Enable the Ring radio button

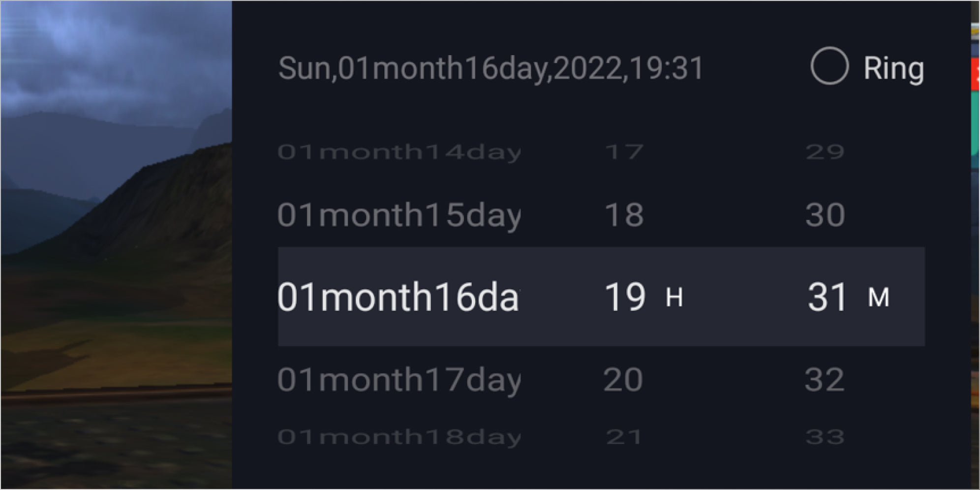pyautogui.click(x=829, y=66)
